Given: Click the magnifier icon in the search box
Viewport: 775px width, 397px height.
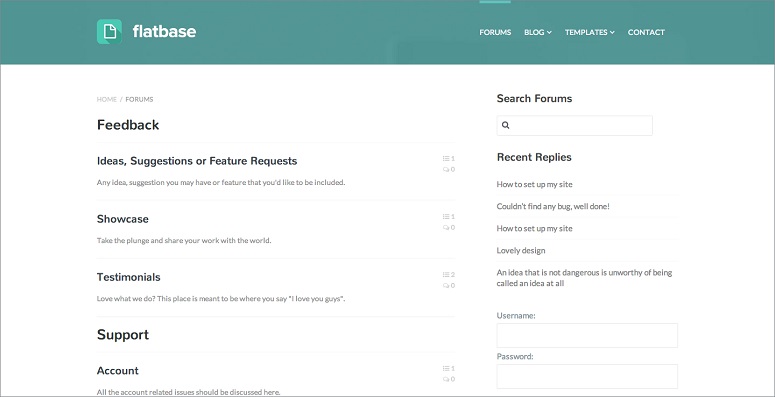Looking at the screenshot, I should pos(506,125).
